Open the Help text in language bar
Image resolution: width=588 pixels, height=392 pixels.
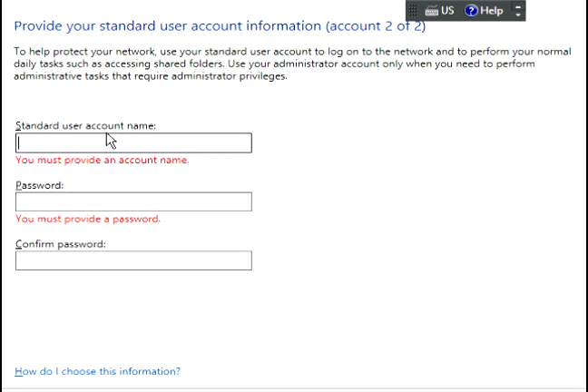point(492,11)
